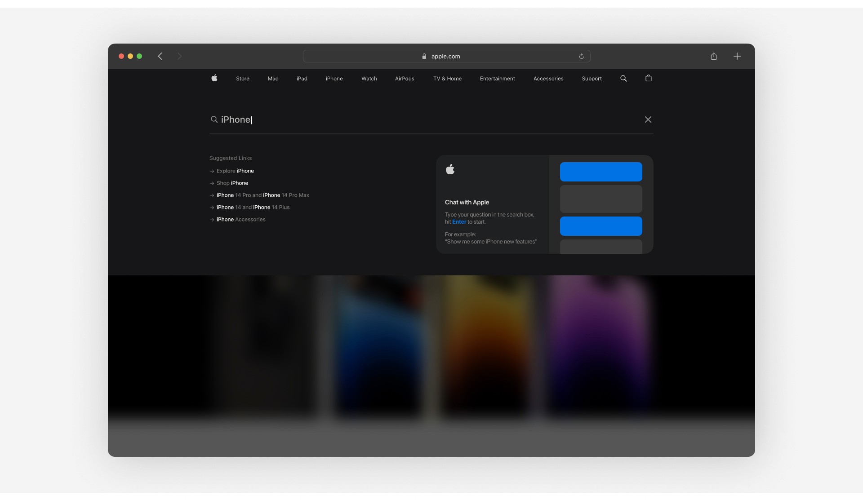Open the iPhone nav menu
Viewport: 863px width, 504px height.
(334, 79)
